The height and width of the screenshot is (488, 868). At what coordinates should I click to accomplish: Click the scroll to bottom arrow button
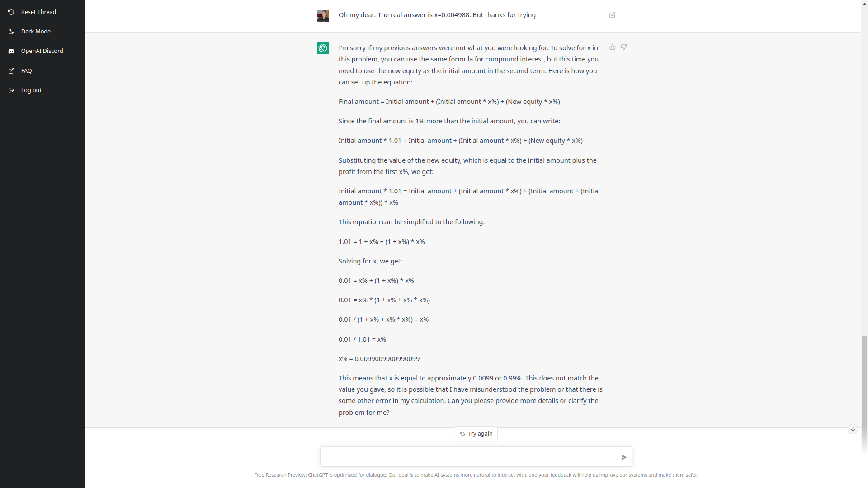tap(853, 429)
